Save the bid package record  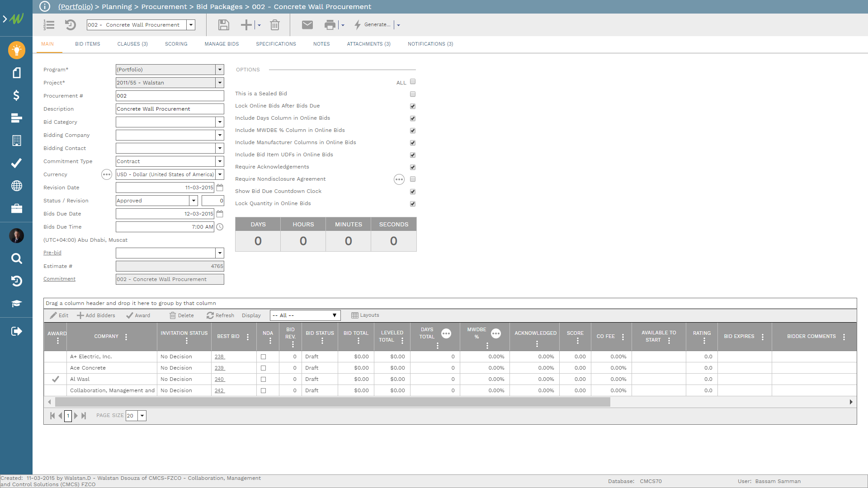point(223,25)
